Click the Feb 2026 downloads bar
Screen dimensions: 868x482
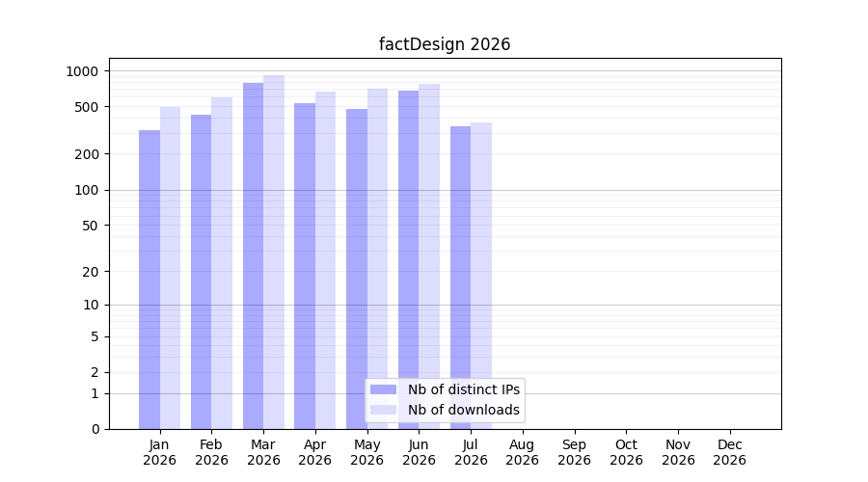click(222, 263)
